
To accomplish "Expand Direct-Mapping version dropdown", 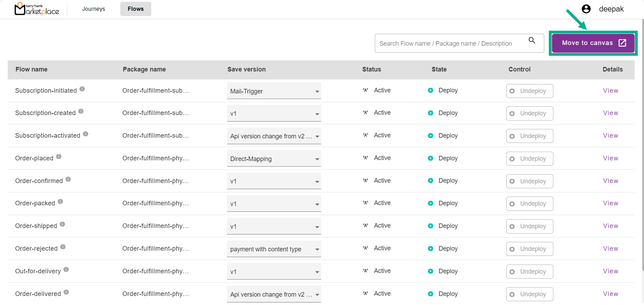I will (x=274, y=159).
